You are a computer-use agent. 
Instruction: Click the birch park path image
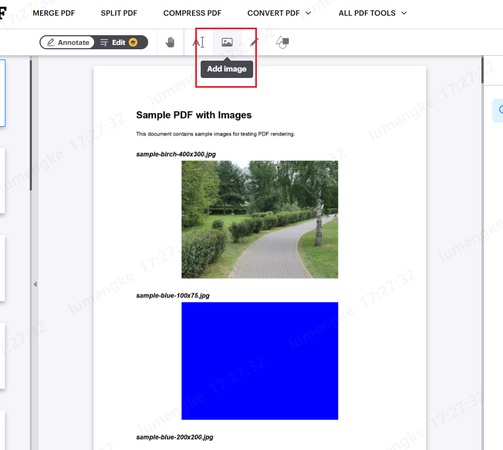(260, 219)
